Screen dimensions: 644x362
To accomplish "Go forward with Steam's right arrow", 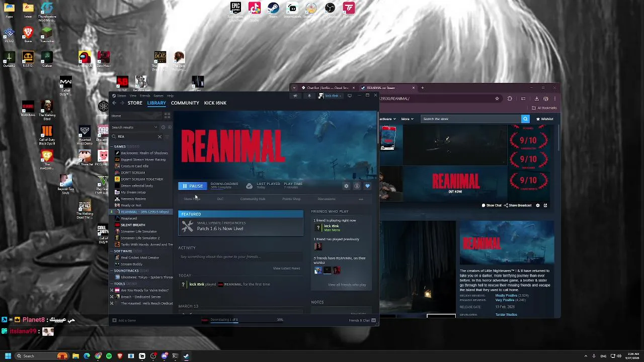I will (122, 103).
